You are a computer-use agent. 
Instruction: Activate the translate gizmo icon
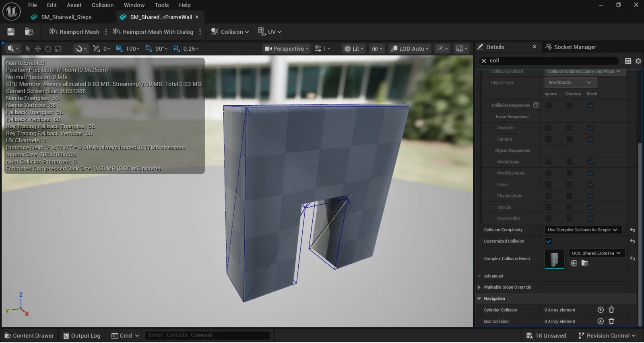click(38, 49)
